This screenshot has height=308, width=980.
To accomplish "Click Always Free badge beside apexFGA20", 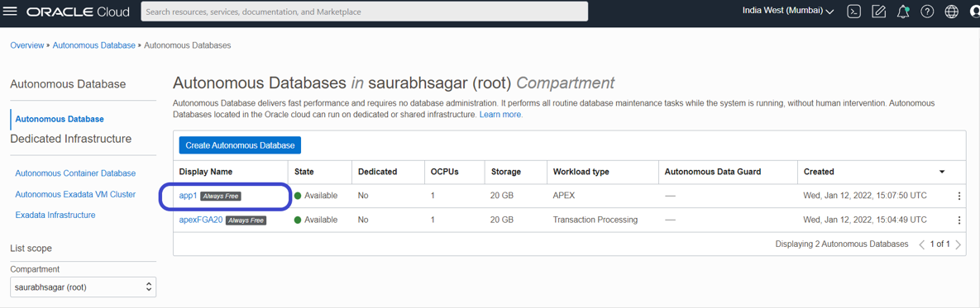I will point(246,220).
